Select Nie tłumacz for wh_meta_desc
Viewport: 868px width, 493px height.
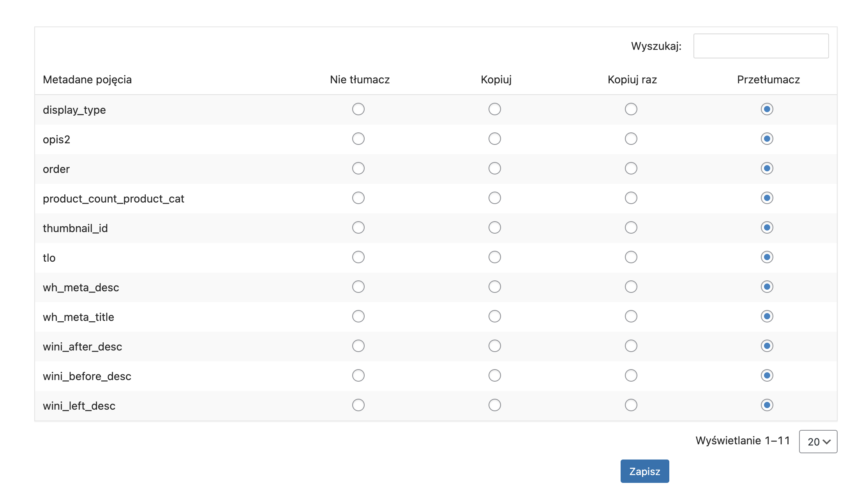coord(358,287)
